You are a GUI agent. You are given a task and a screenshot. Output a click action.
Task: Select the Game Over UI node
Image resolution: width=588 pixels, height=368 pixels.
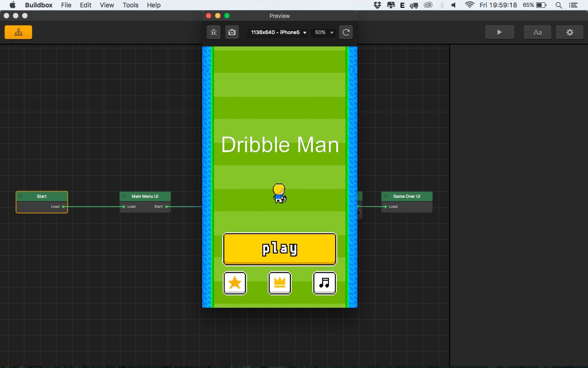pyautogui.click(x=407, y=196)
